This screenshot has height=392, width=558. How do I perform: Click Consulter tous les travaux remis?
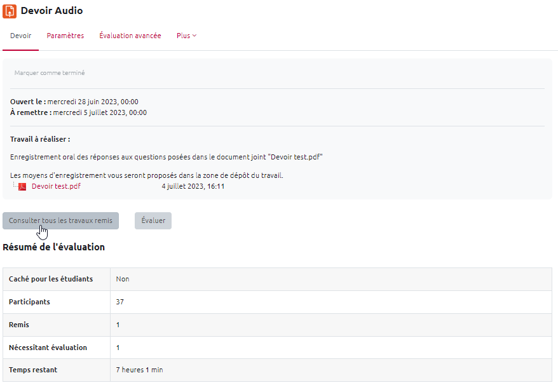60,220
